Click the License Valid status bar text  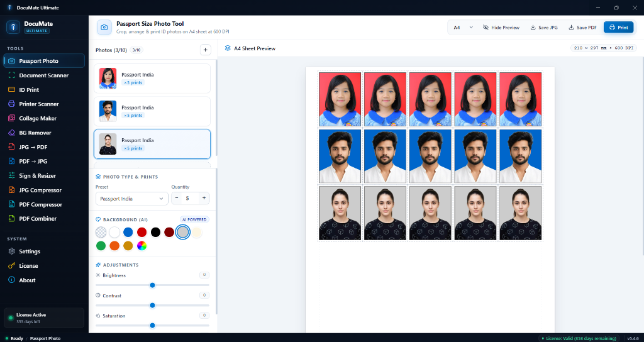[x=581, y=338]
